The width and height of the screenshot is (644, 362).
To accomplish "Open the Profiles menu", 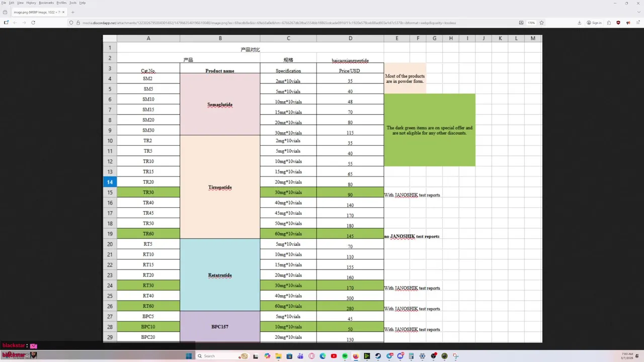I will point(61,3).
